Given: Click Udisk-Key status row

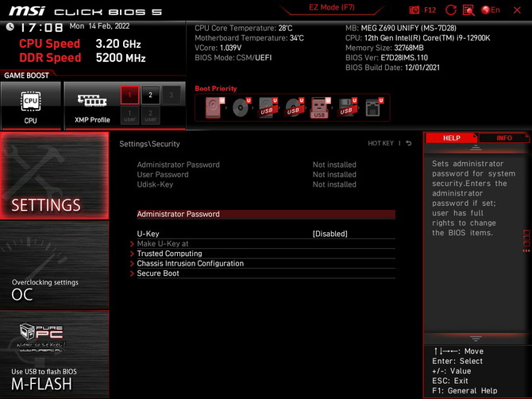Looking at the screenshot, I should (x=247, y=184).
